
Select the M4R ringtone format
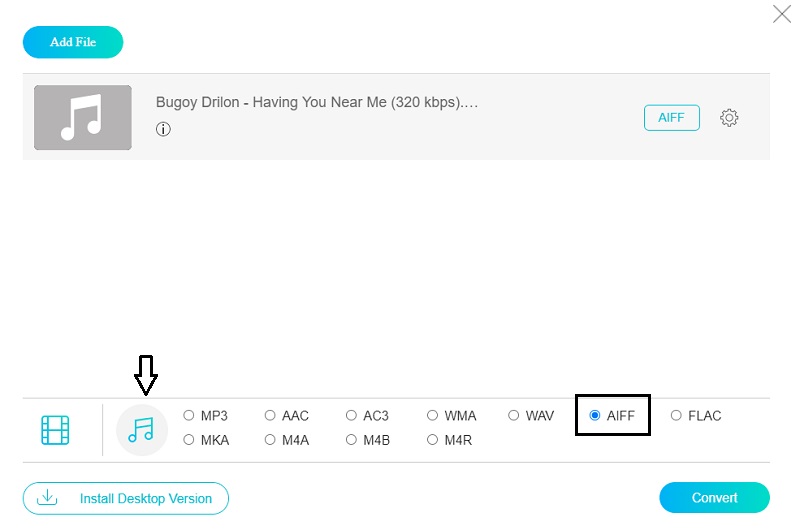[432, 440]
